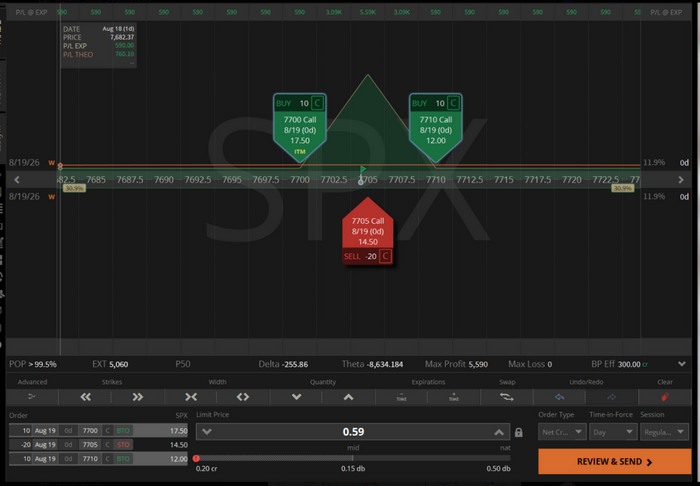
Task: Select the 7710 Call buy marker
Action: click(x=436, y=130)
